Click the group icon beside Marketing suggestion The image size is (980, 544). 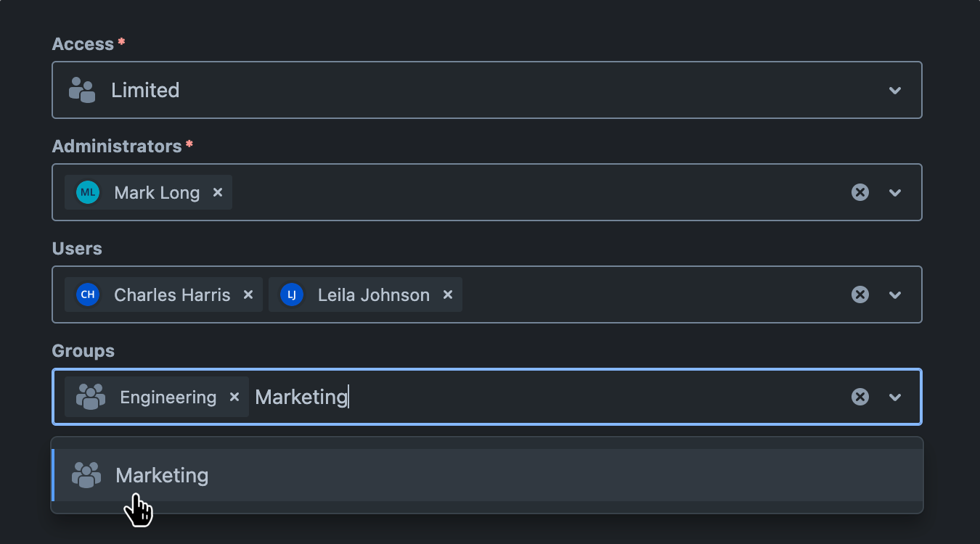(x=86, y=474)
